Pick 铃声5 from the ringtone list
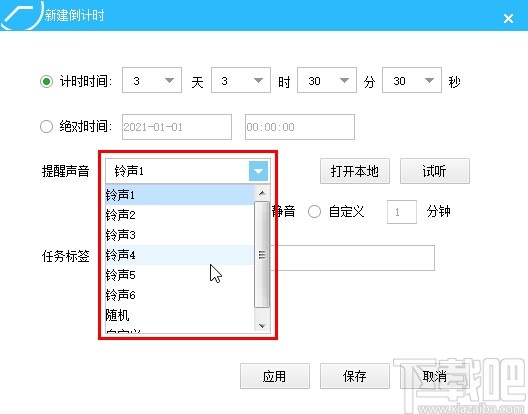The width and height of the screenshot is (528, 414). [180, 275]
